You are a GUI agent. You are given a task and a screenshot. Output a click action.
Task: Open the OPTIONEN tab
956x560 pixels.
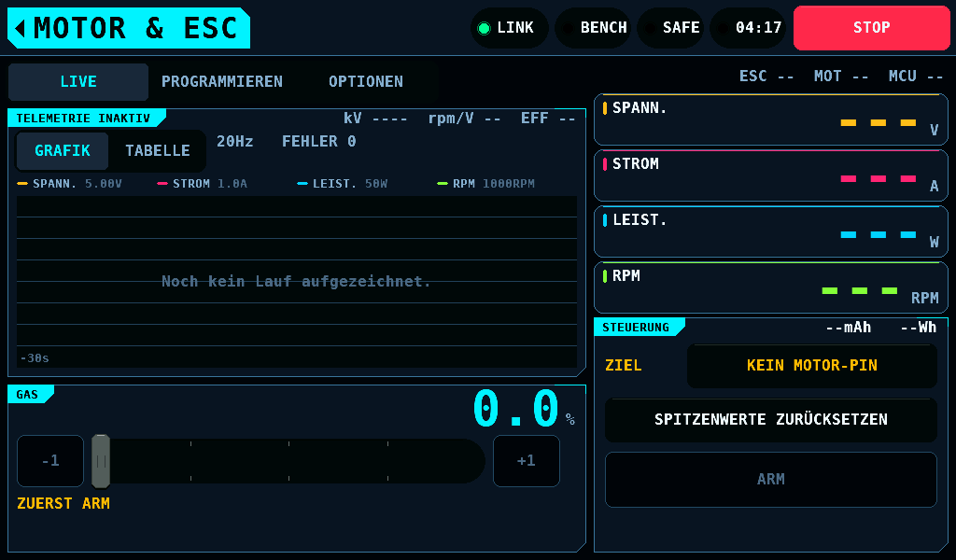366,81
